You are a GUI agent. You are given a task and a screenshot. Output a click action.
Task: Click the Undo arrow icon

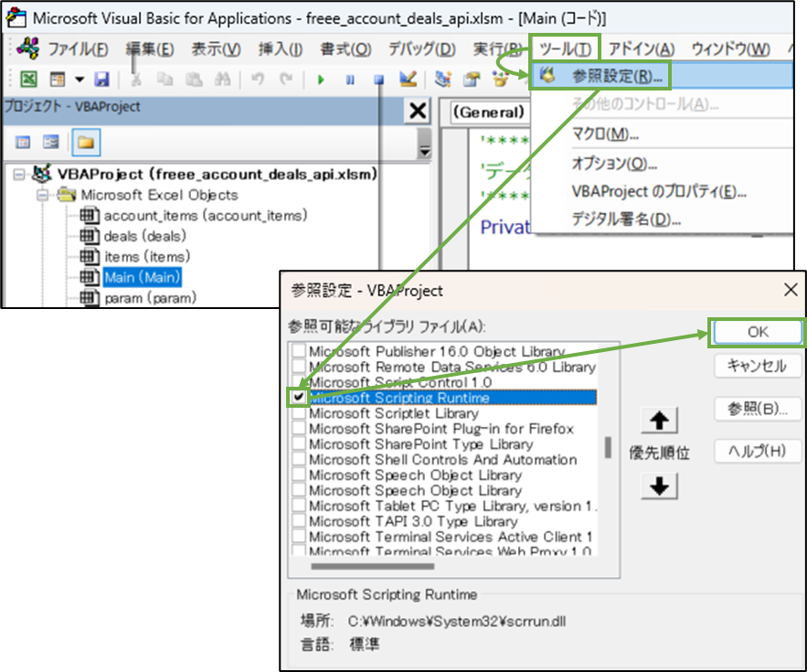(258, 80)
